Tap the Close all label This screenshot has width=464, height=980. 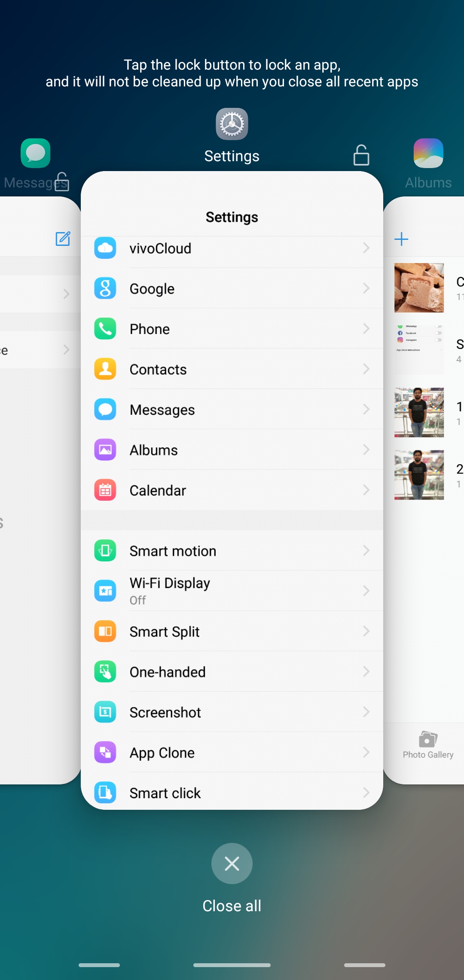click(x=232, y=906)
